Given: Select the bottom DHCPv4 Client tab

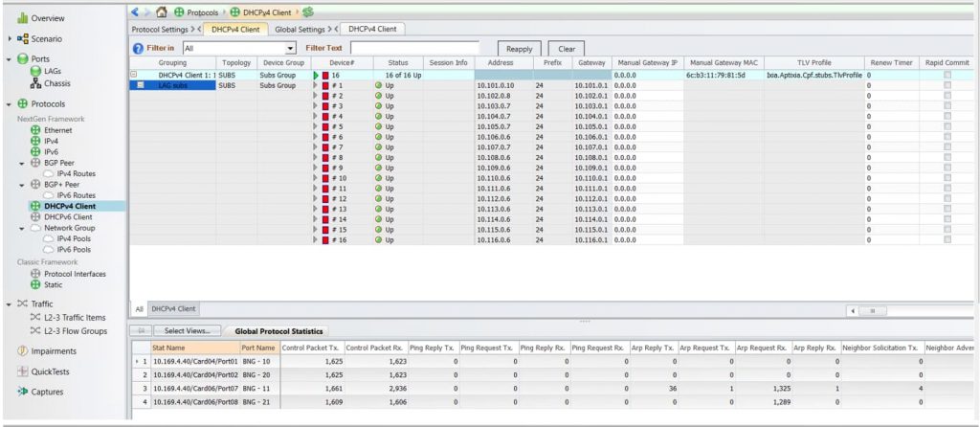Looking at the screenshot, I should (x=174, y=309).
